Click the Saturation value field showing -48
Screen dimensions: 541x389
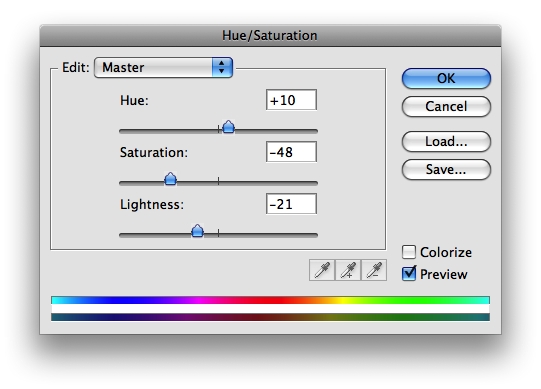point(292,152)
